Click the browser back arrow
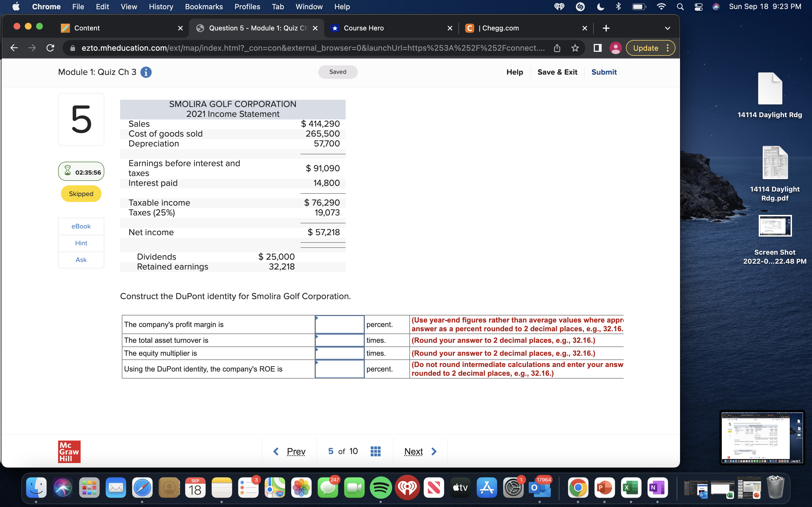 14,48
